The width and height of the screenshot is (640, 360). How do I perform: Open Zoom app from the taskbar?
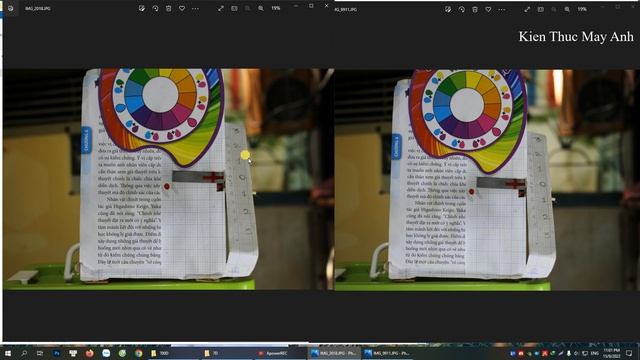106,353
